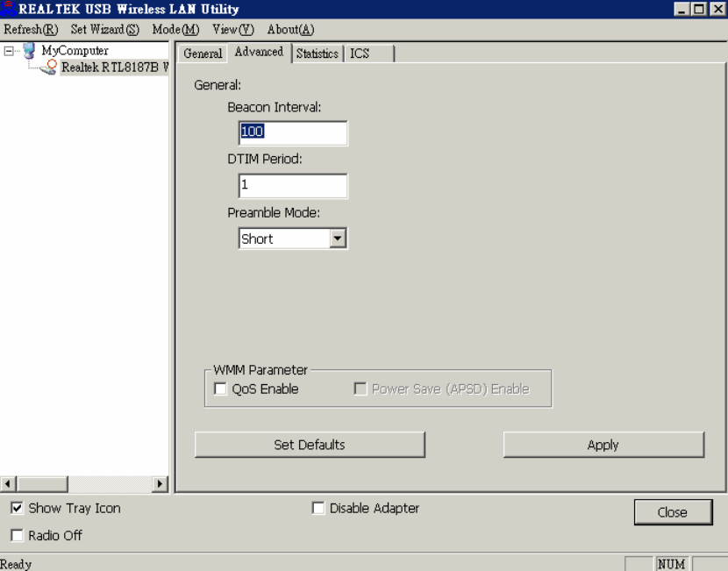Collapse the MyComputer tree node
Viewport: 728px width, 571px height.
coord(9,51)
